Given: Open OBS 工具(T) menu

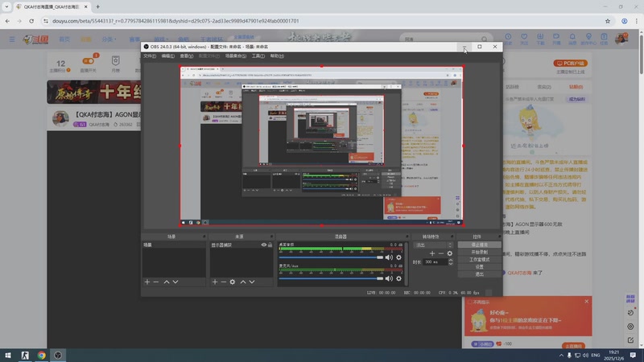Looking at the screenshot, I should pos(258,56).
